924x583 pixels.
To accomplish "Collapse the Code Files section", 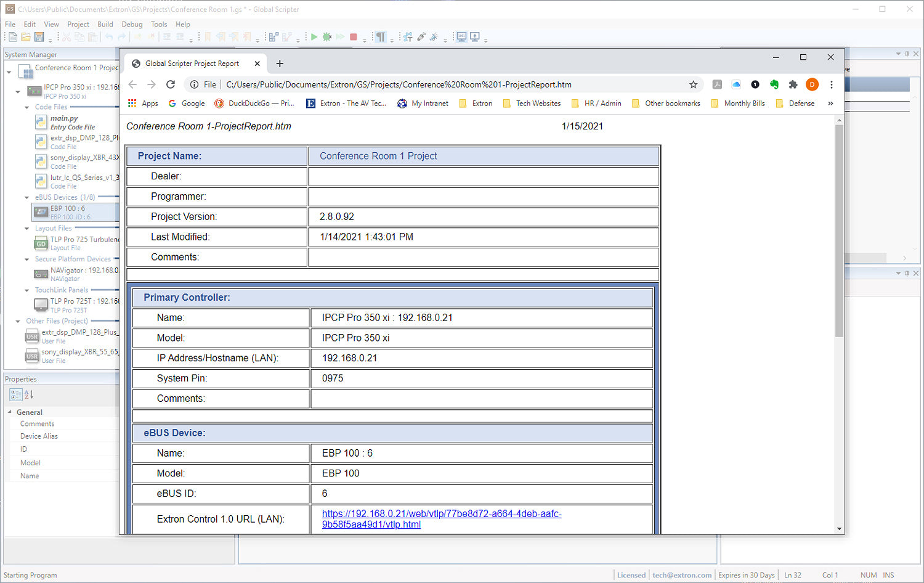I will coord(27,107).
